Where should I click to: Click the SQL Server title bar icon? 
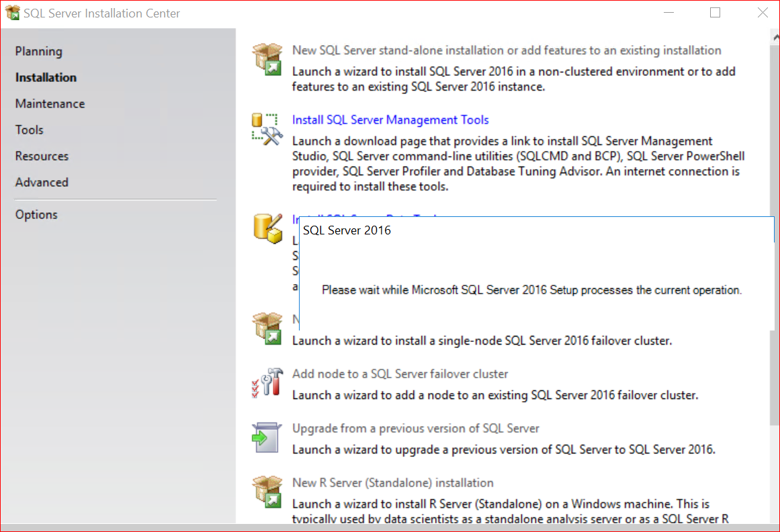12,13
